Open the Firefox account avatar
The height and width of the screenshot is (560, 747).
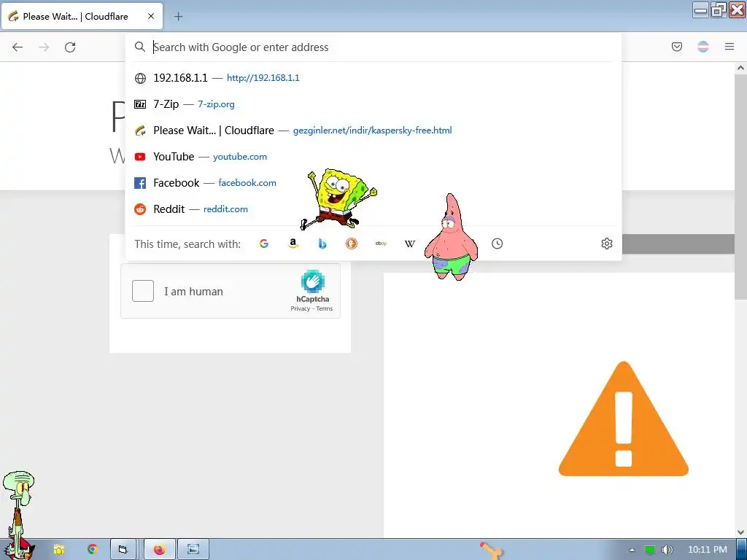click(703, 47)
